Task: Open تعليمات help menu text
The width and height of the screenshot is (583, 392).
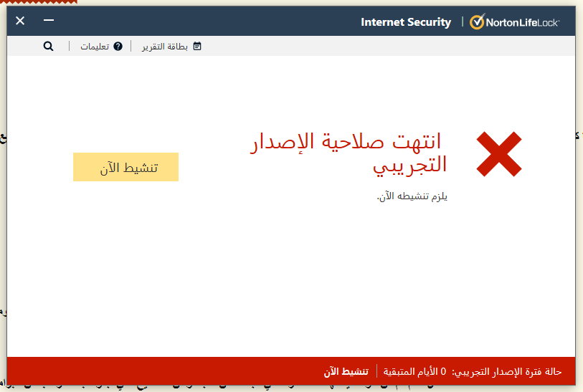Action: (x=95, y=47)
